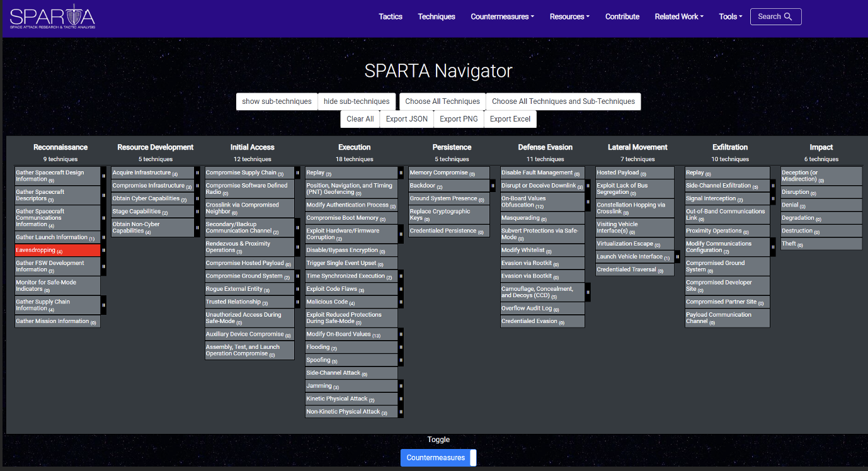Expand Backdoor sub-techniques handle

493,186
